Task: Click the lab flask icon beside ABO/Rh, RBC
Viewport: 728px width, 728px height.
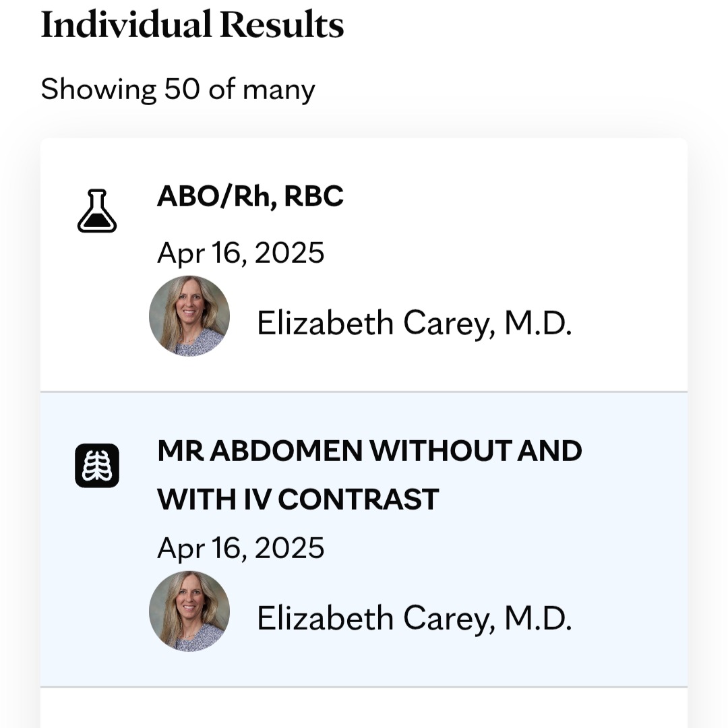Action: 97,211
